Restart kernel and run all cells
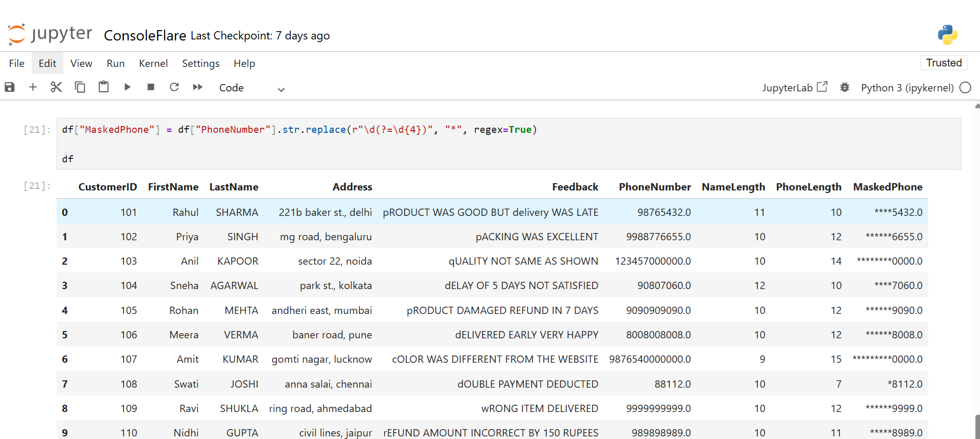 coord(198,87)
